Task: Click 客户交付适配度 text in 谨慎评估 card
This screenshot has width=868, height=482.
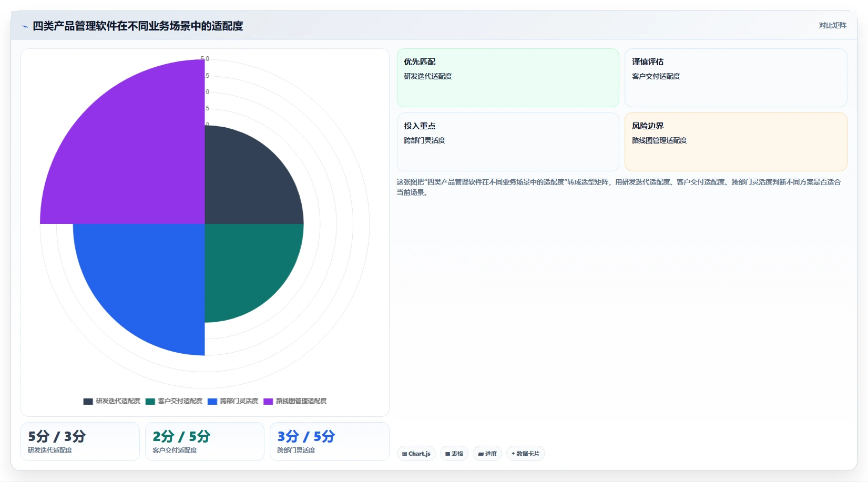Action: click(656, 76)
